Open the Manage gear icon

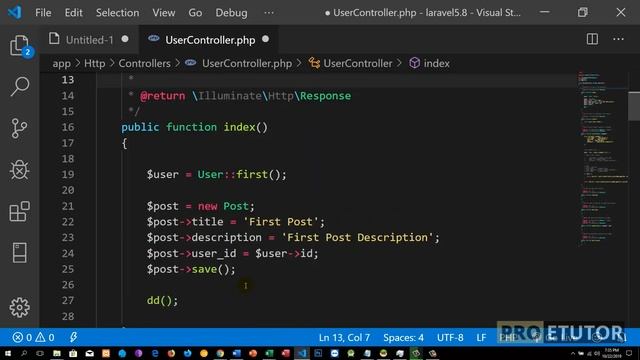(x=19, y=307)
